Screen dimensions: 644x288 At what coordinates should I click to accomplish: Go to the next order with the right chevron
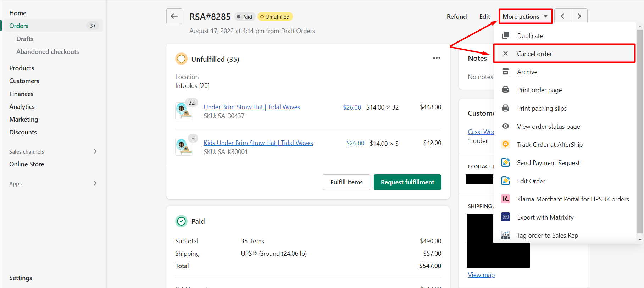(579, 16)
